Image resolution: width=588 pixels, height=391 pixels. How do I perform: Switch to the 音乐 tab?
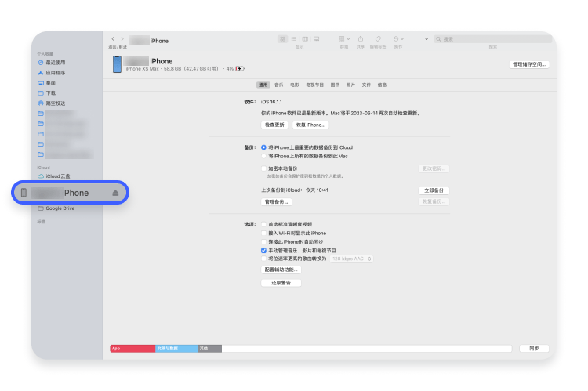click(x=279, y=85)
